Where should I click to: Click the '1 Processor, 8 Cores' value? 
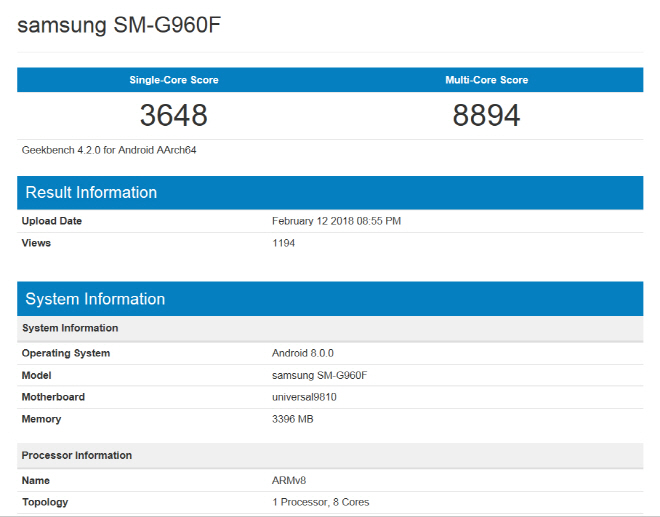coord(320,502)
